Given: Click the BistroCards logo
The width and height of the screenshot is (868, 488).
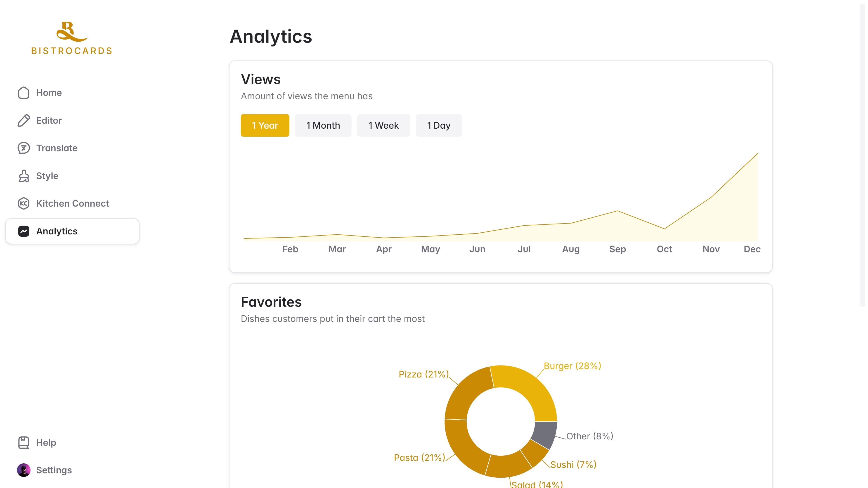Looking at the screenshot, I should 72,38.
